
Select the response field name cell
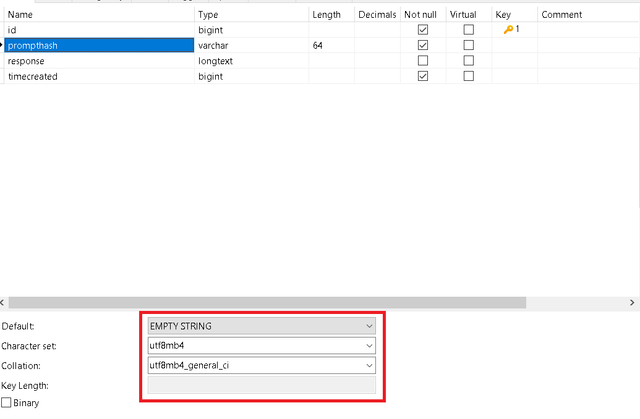click(99, 61)
